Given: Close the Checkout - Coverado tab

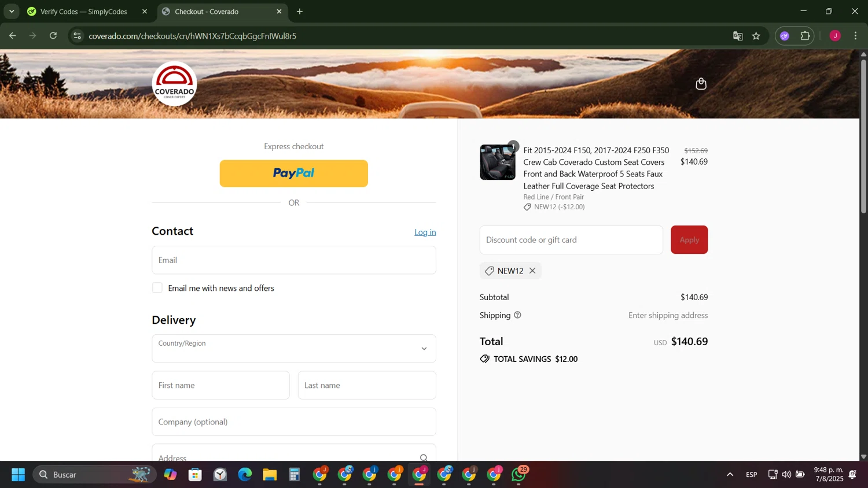Looking at the screenshot, I should pos(279,12).
